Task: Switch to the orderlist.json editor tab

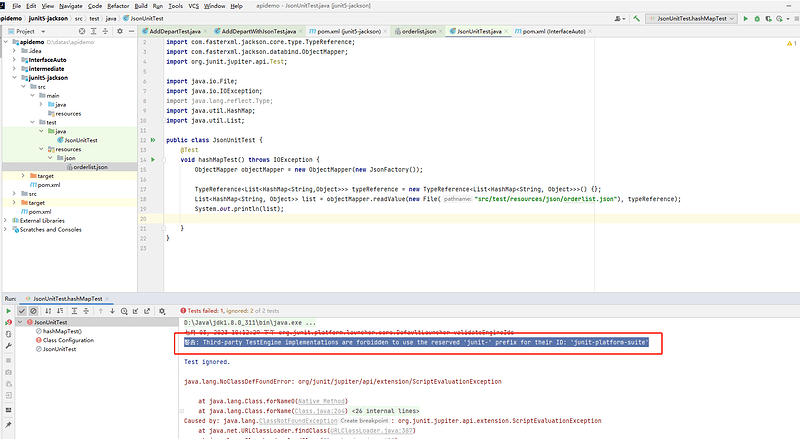Action: (418, 31)
